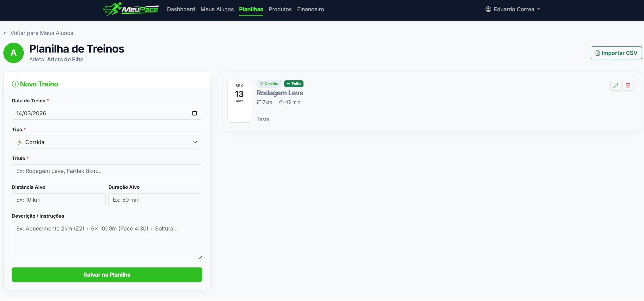Click the MeuPace runner logo
This screenshot has width=644, height=301.
coord(131,9)
